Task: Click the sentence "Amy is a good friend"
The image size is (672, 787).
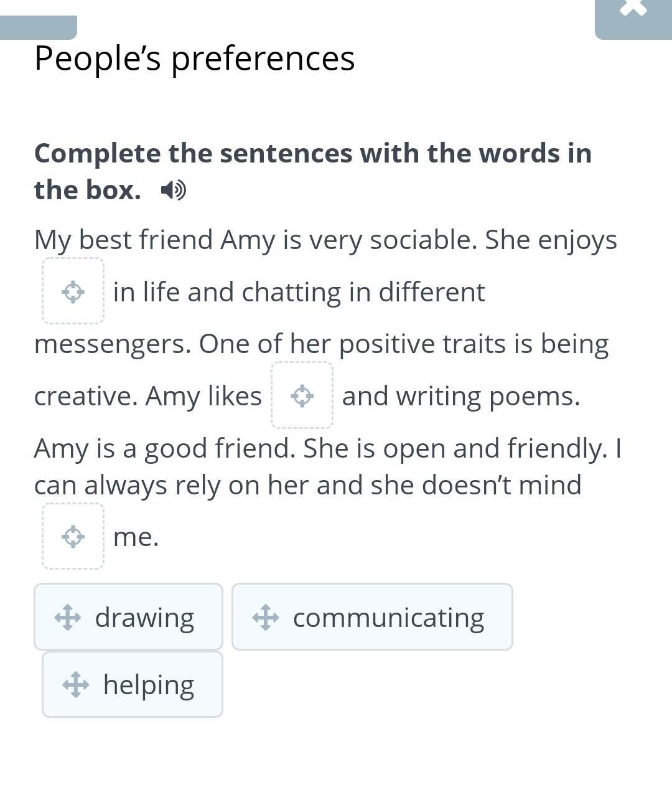Action: 165,448
